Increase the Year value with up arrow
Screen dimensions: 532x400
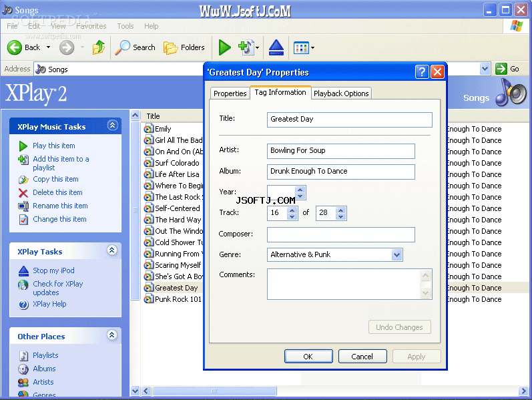pos(300,190)
